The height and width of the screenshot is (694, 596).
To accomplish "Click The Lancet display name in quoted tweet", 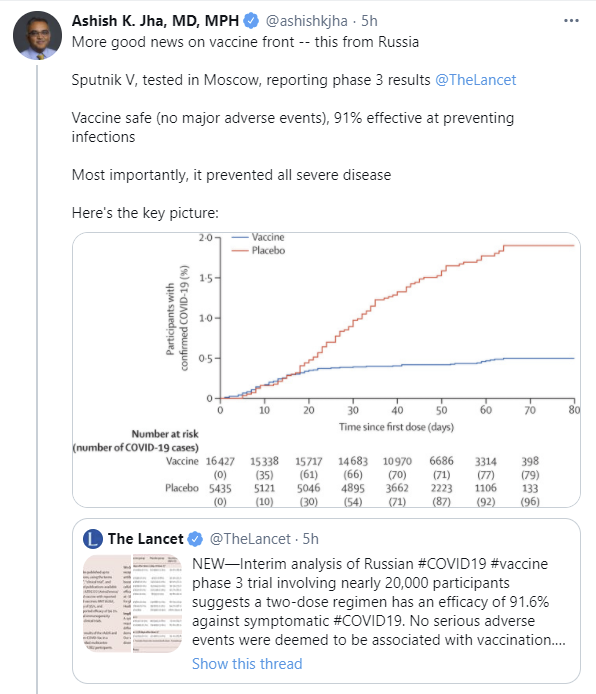I will (x=146, y=539).
